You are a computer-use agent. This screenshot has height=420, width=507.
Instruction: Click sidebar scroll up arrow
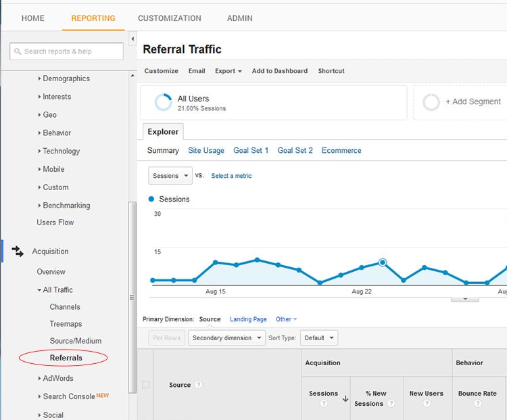pos(132,75)
